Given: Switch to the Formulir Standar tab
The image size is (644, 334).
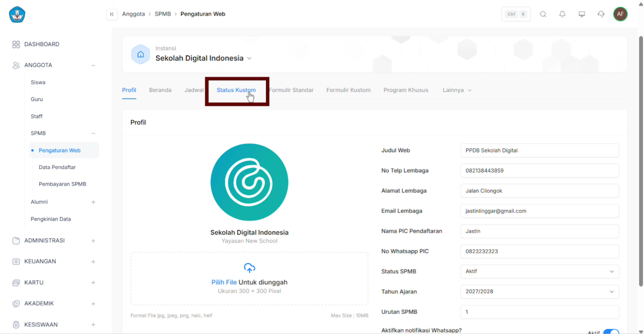Looking at the screenshot, I should pos(291,90).
